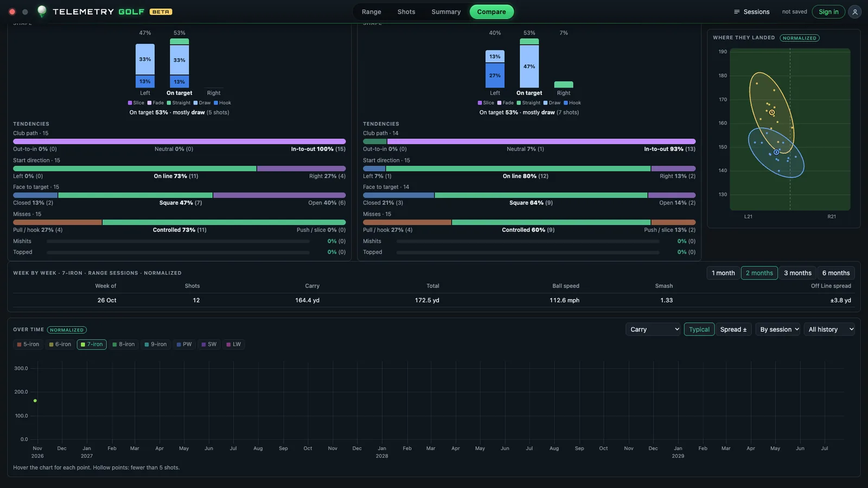Image resolution: width=868 pixels, height=488 pixels.
Task: Choose the Typical view mode
Action: [699, 329]
